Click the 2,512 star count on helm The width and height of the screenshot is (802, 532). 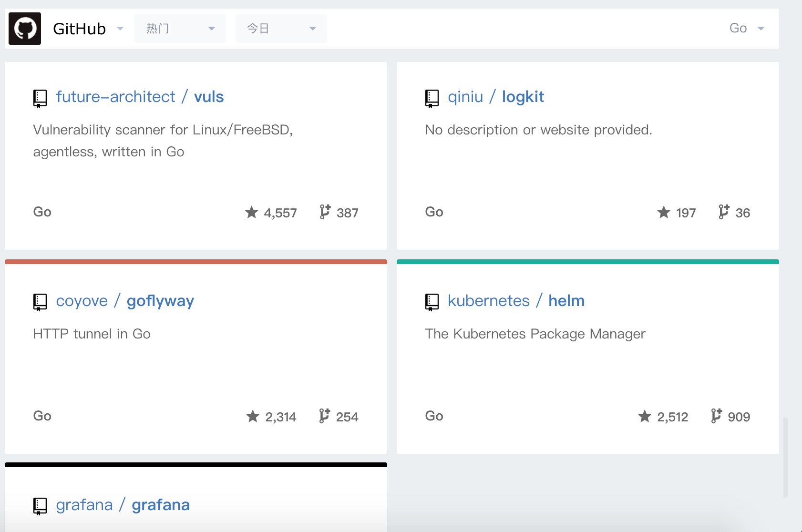click(x=673, y=417)
